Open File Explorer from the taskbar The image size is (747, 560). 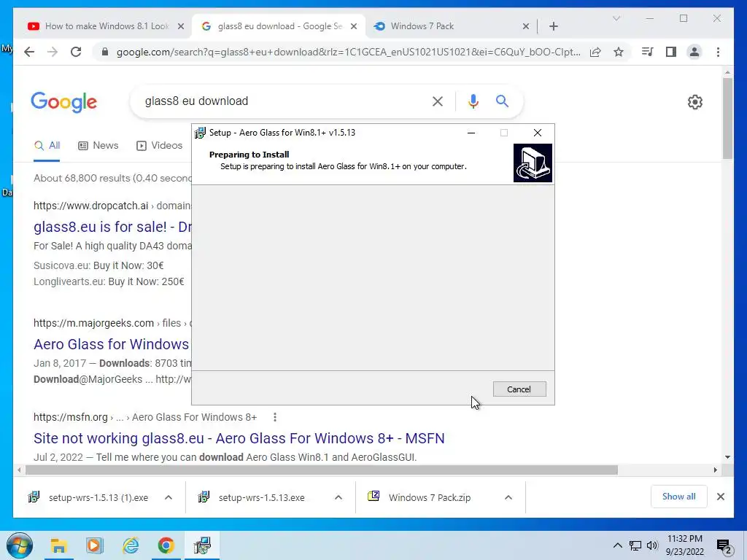click(58, 545)
